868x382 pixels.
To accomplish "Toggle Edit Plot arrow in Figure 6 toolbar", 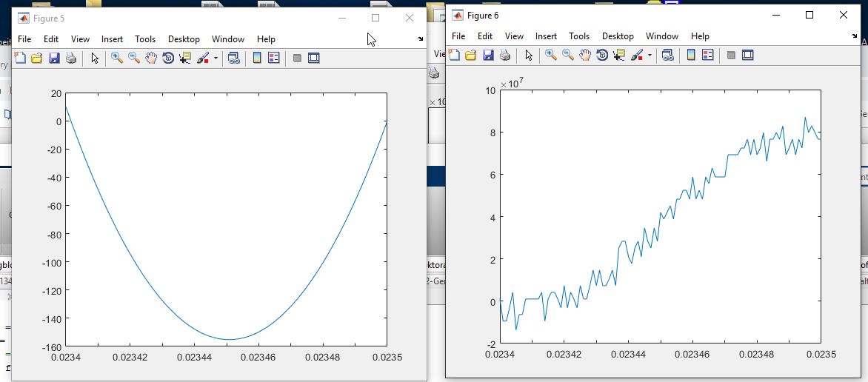I will (529, 55).
